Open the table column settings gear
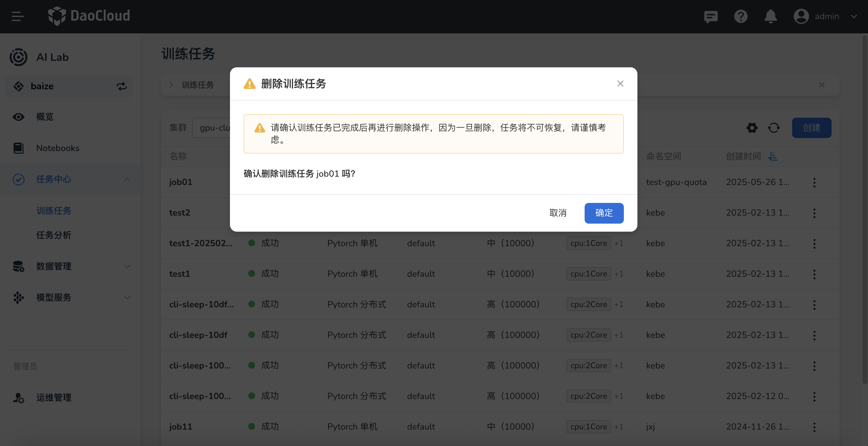The width and height of the screenshot is (868, 446). click(752, 128)
